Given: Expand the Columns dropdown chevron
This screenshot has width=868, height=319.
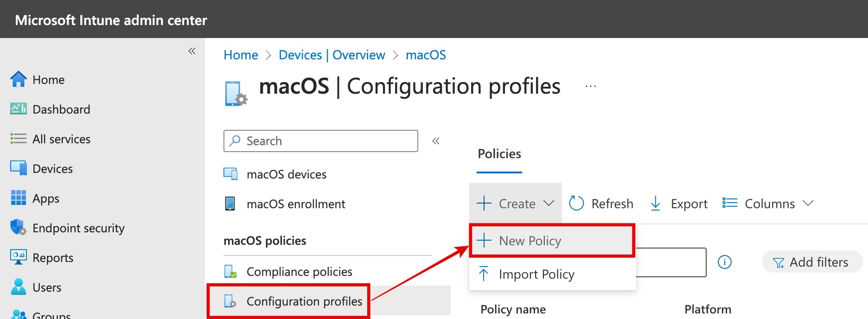Looking at the screenshot, I should [808, 203].
